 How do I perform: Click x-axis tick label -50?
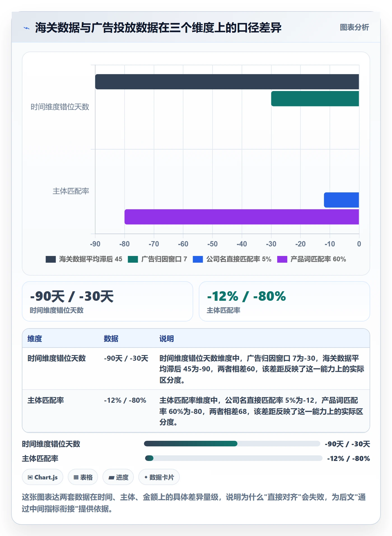coord(213,244)
